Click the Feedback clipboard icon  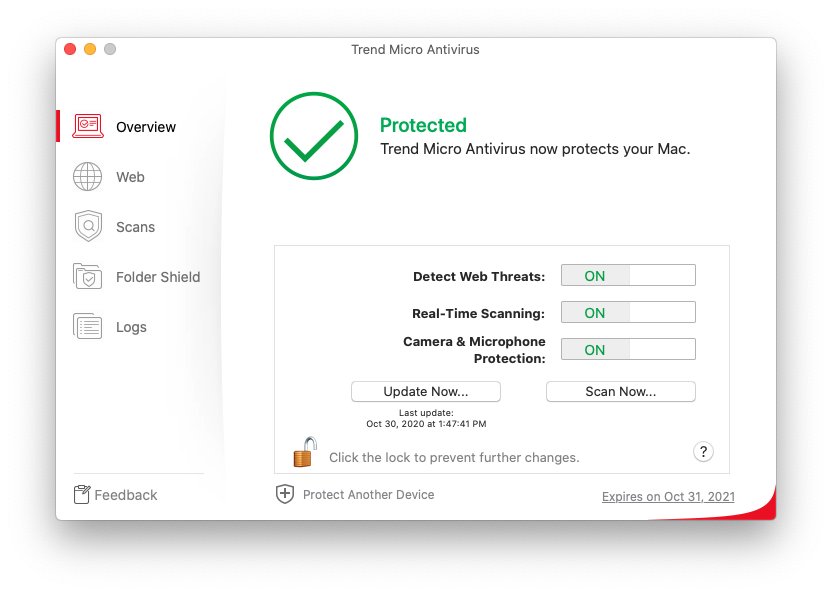(x=82, y=495)
